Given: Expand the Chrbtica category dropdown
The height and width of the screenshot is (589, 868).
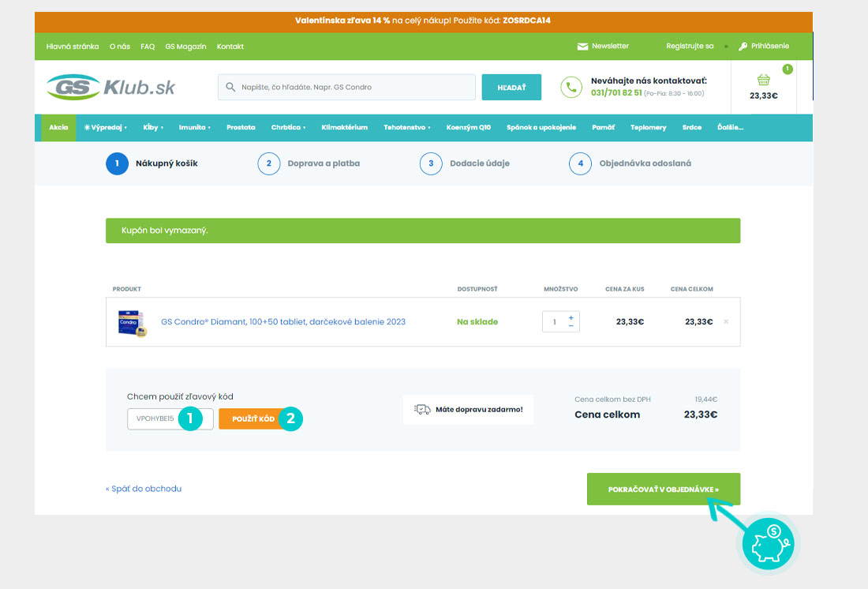Looking at the screenshot, I should 288,127.
